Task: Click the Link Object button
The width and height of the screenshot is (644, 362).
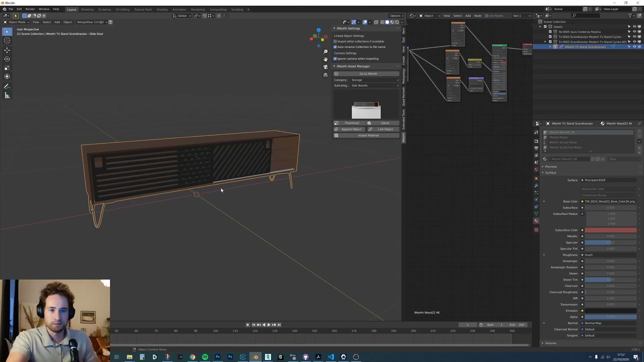Action: click(x=383, y=129)
